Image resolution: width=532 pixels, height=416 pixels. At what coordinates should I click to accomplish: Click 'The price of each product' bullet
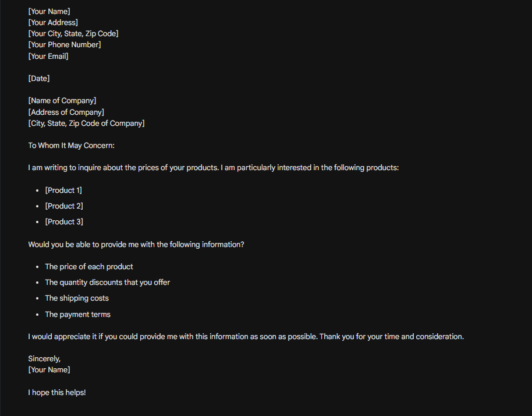(x=89, y=267)
